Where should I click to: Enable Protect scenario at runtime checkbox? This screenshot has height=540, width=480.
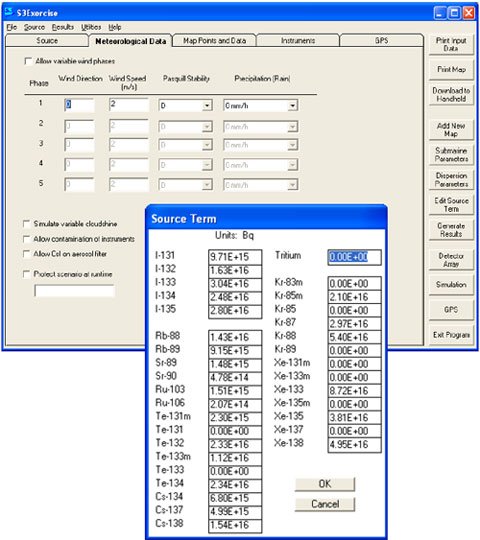coord(26,274)
